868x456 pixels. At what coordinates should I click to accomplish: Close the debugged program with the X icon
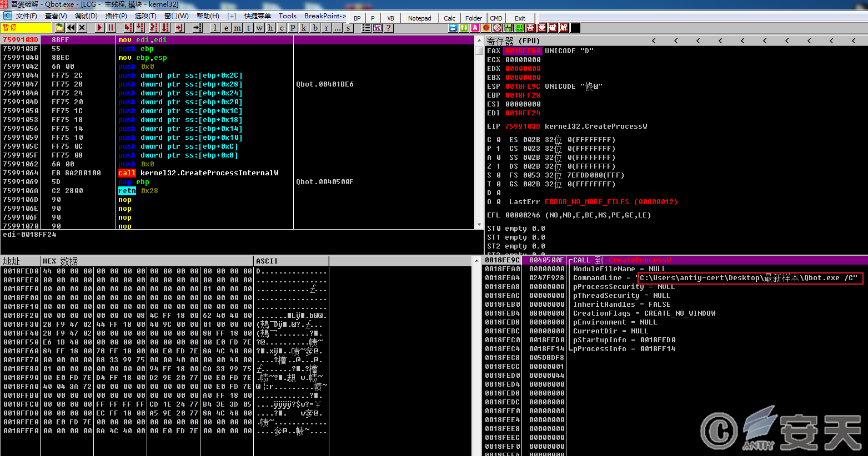[82, 28]
